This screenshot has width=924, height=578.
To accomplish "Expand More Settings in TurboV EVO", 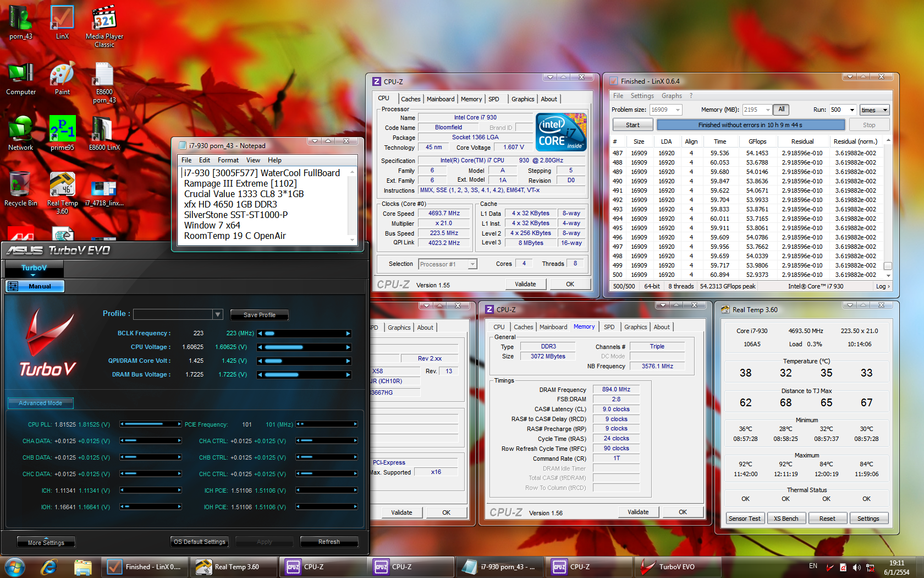I will (x=46, y=542).
